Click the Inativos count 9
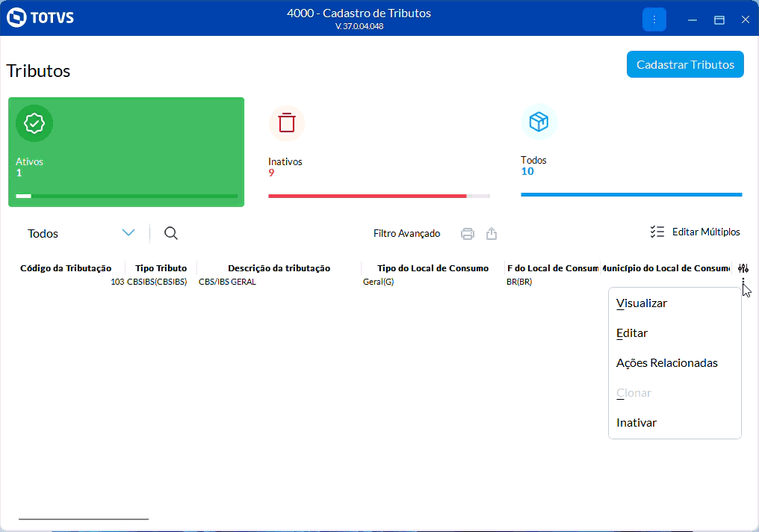 coord(272,173)
